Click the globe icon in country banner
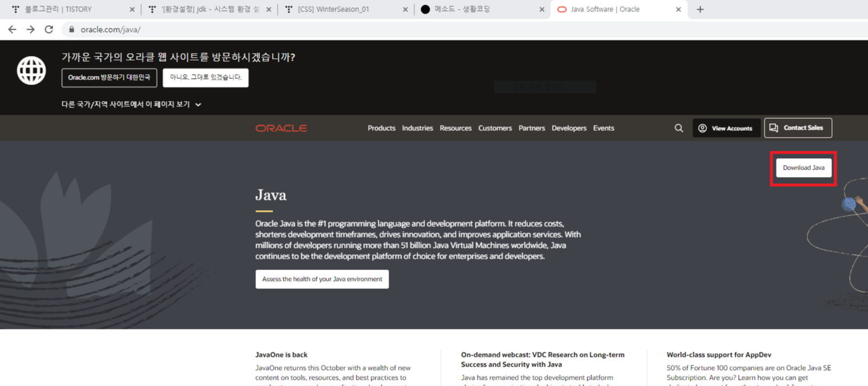This screenshot has height=386, width=868. tap(31, 71)
